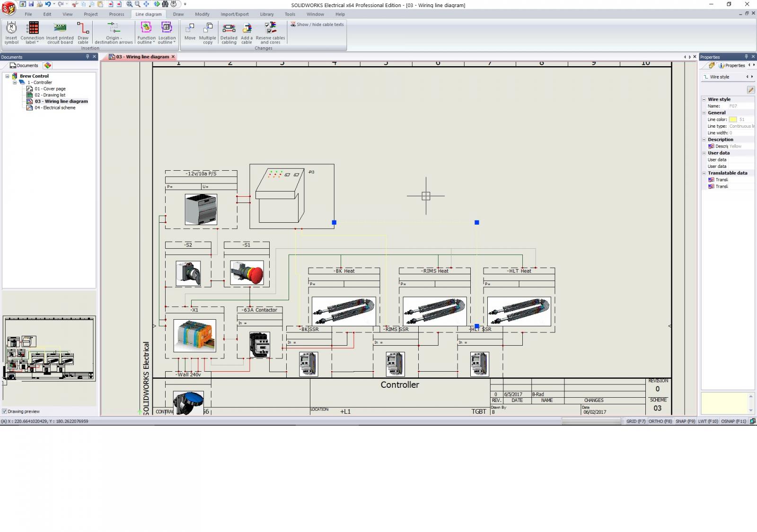This screenshot has height=532, width=757.
Task: Close the 03 - Wiring line diagram tab
Action: pyautogui.click(x=173, y=57)
